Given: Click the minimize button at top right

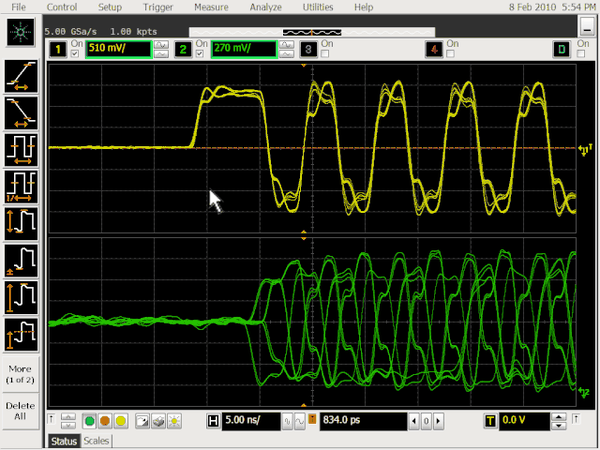Looking at the screenshot, I should [587, 26].
